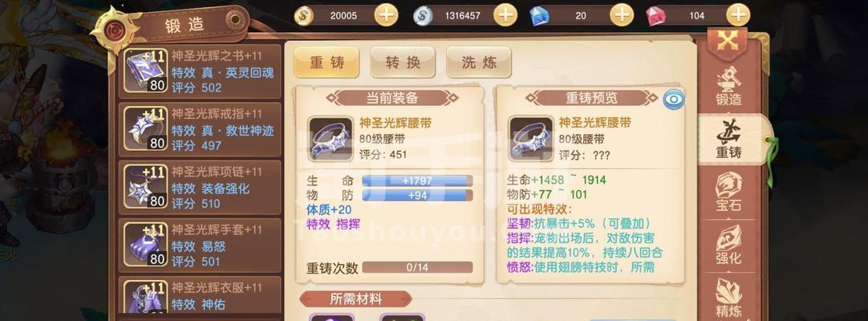Close the forging panel with X ribbon
868x321 pixels.
727,42
